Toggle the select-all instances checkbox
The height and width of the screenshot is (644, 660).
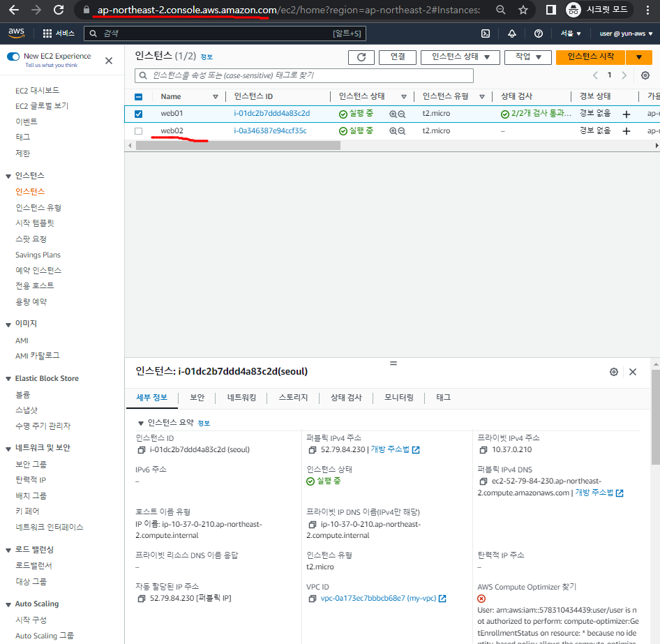click(x=138, y=97)
